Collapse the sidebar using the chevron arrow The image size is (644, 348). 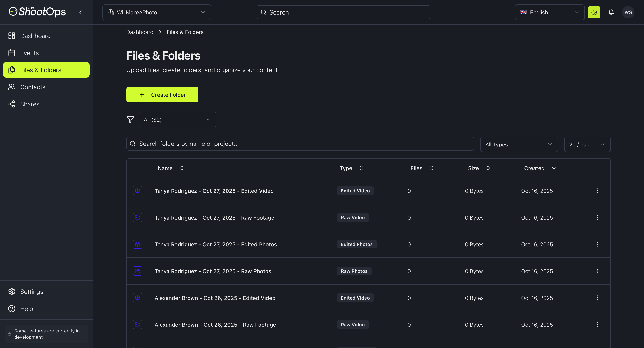tap(81, 12)
